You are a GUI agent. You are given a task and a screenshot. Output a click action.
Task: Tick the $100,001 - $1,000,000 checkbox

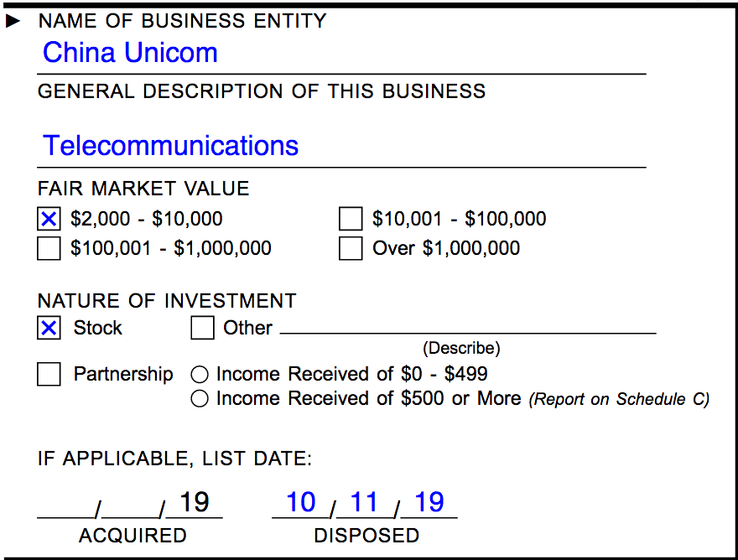coord(49,248)
